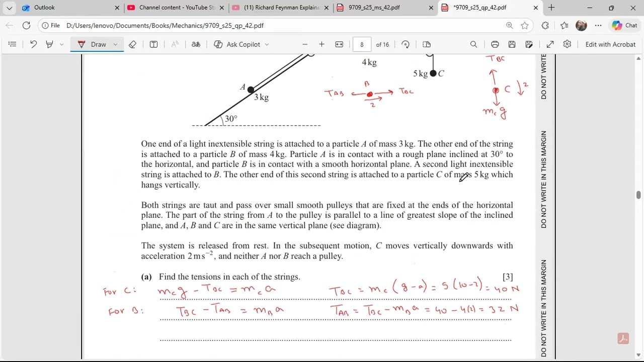The image size is (644, 362).
Task: Expand the Ask Copilot dropdown arrow
Action: (x=267, y=44)
